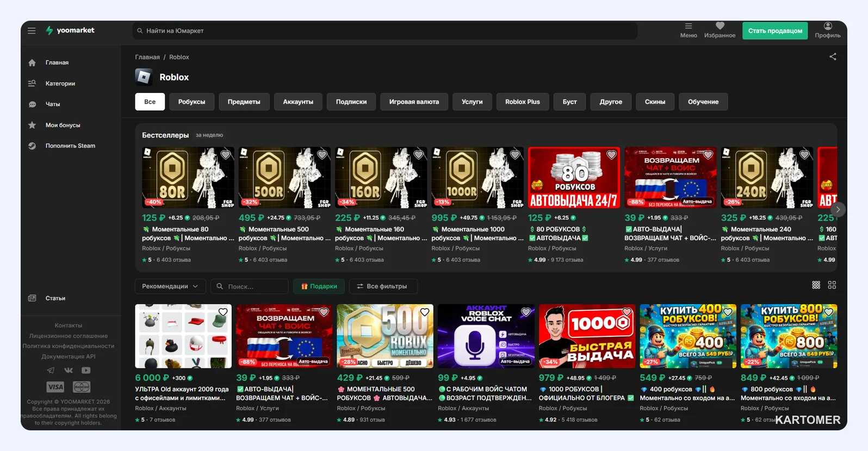Open the VK social icon in footer
The width and height of the screenshot is (868, 451).
69,371
